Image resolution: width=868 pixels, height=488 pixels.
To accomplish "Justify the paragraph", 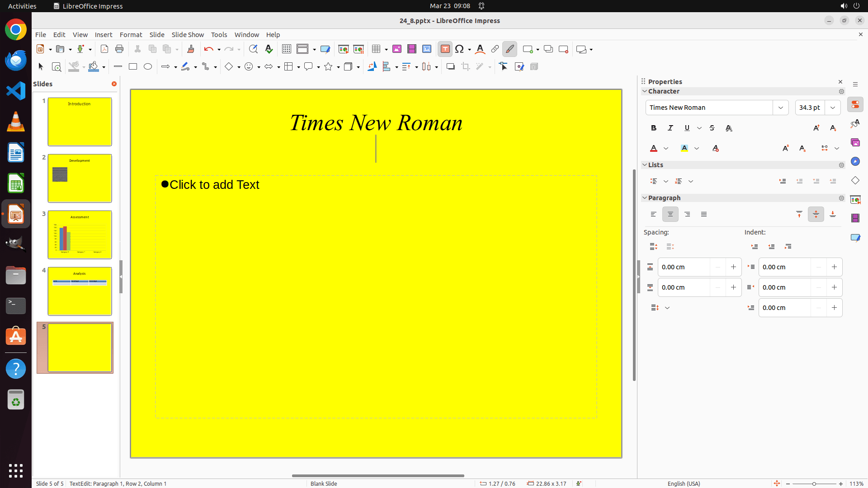I will [704, 214].
